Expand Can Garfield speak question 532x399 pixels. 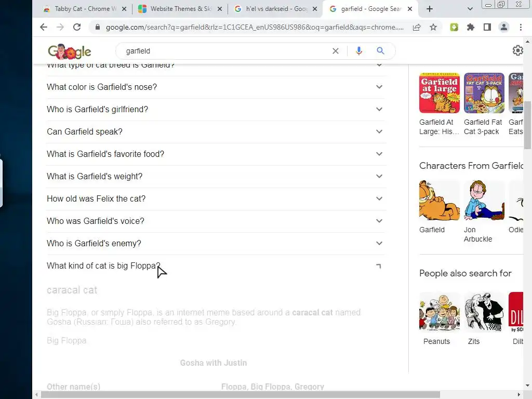(x=216, y=131)
